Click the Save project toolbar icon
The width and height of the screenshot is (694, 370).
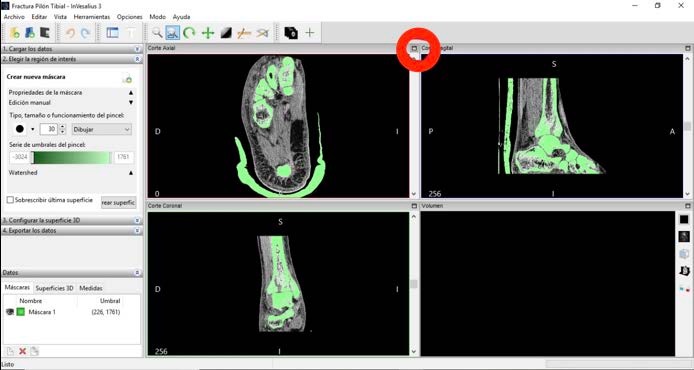44,33
